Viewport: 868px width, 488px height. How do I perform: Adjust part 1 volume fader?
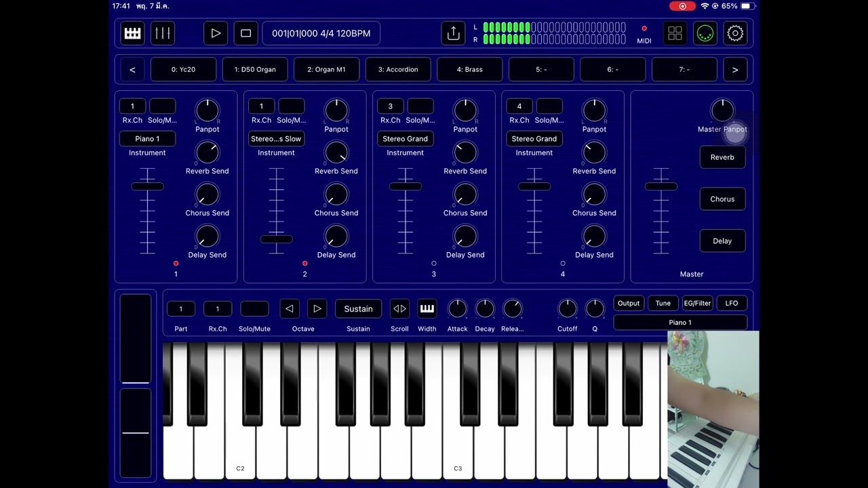(147, 186)
